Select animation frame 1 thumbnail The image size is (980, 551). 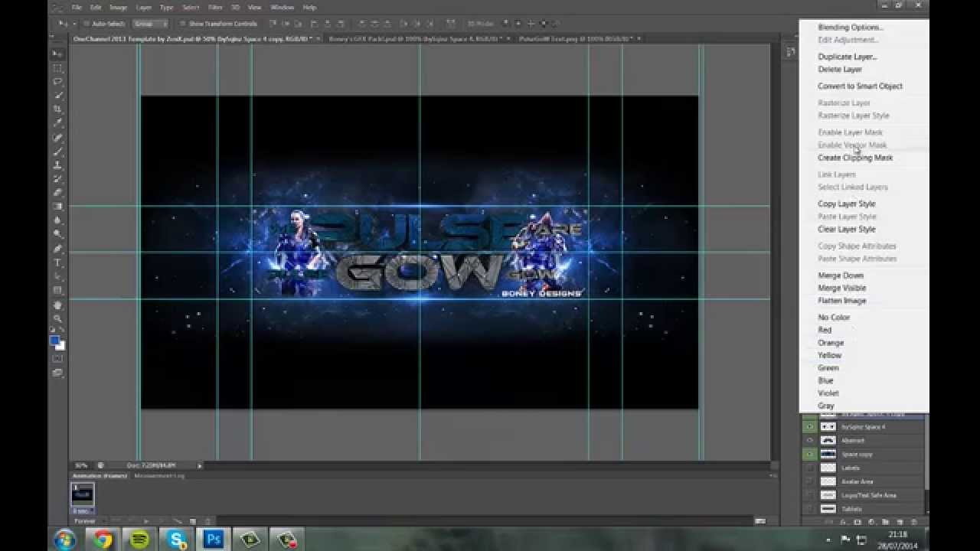82,495
